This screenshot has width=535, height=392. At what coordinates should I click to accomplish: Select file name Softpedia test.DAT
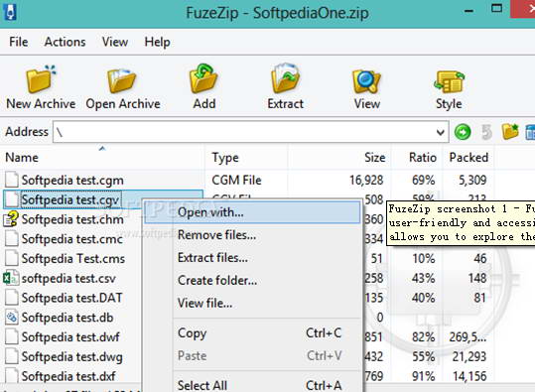click(71, 298)
